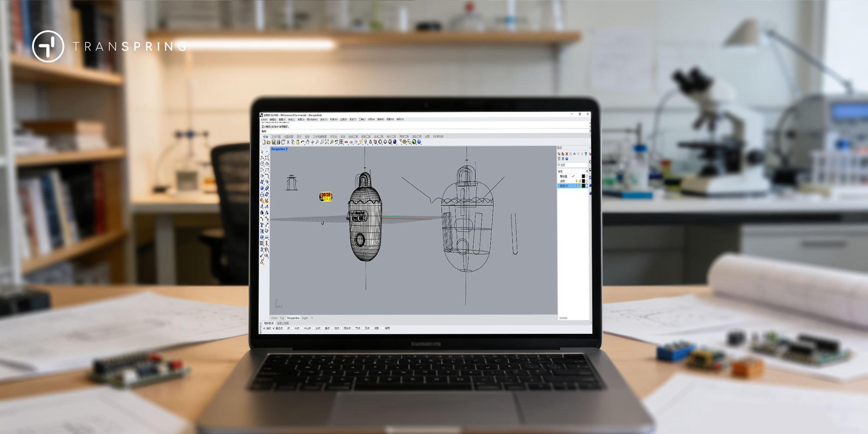Screen dimensions: 868x434
Task: Open the Perspective viewport title dropdown arrow
Action: coord(287,149)
